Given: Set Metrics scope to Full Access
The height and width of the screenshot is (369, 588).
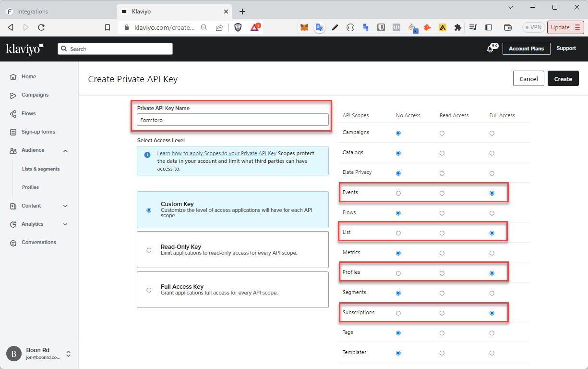Looking at the screenshot, I should pyautogui.click(x=492, y=253).
